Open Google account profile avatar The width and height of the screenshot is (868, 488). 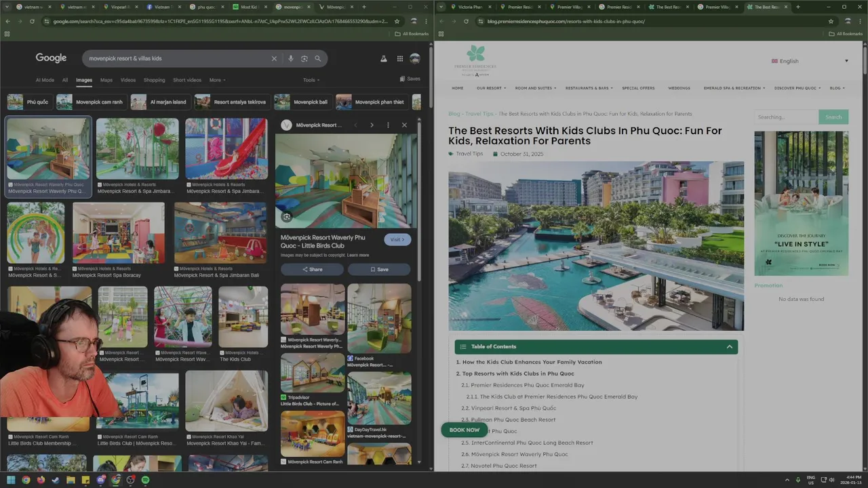(x=415, y=59)
